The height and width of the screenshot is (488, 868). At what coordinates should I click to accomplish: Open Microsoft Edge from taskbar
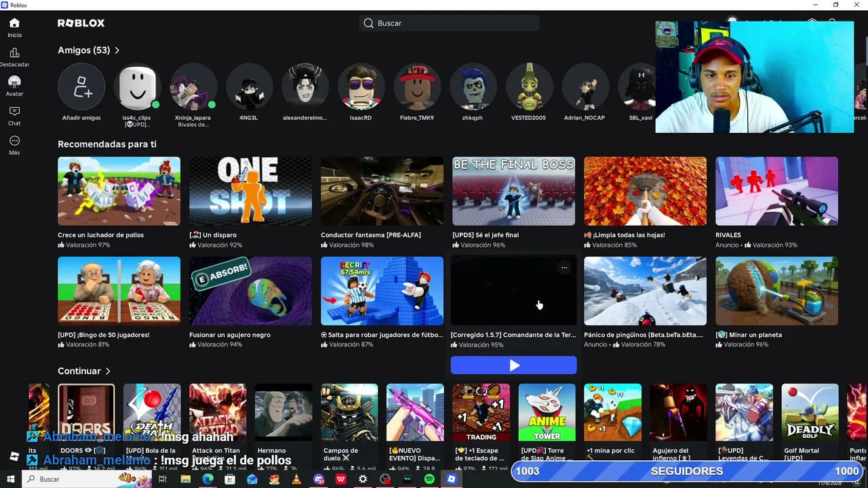tap(208, 479)
